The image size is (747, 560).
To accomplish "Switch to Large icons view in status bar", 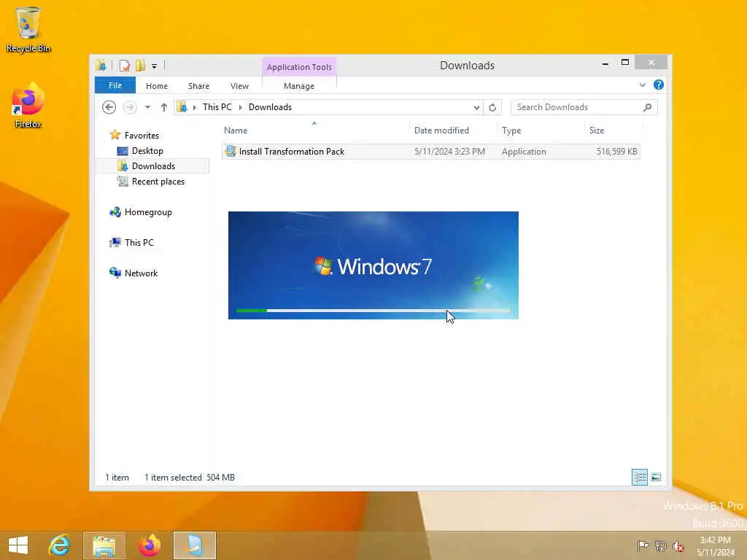I will [x=656, y=477].
